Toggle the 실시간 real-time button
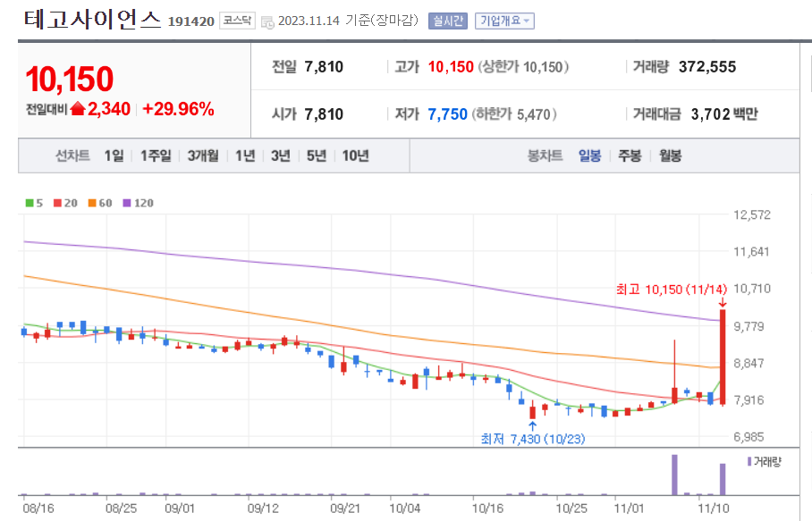 point(448,21)
